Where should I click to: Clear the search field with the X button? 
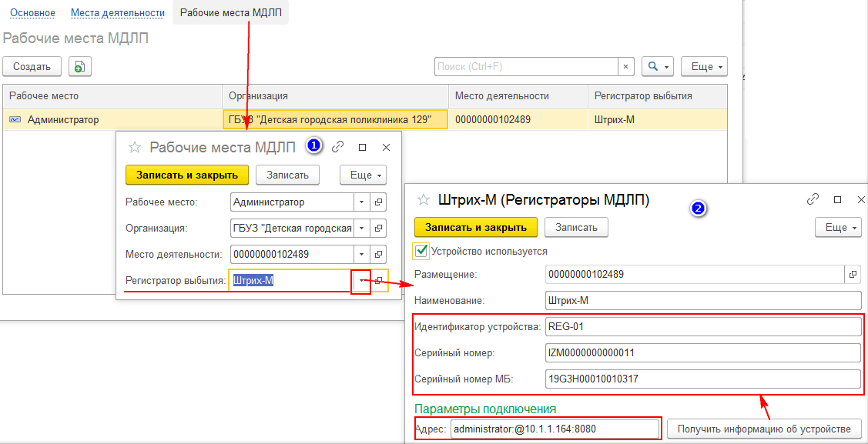pyautogui.click(x=626, y=67)
